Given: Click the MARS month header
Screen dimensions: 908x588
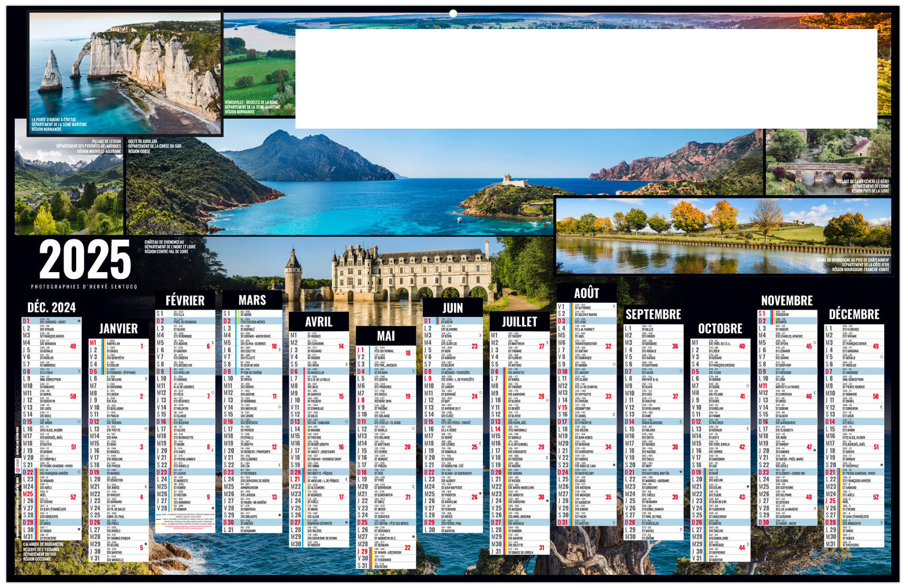Looking at the screenshot, I should 252,301.
